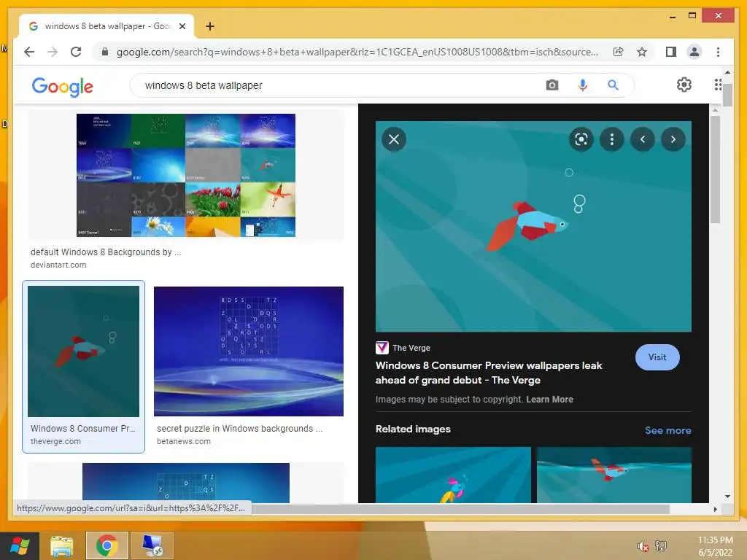Open the Google apps grid
This screenshot has height=560, width=747.
click(x=718, y=85)
